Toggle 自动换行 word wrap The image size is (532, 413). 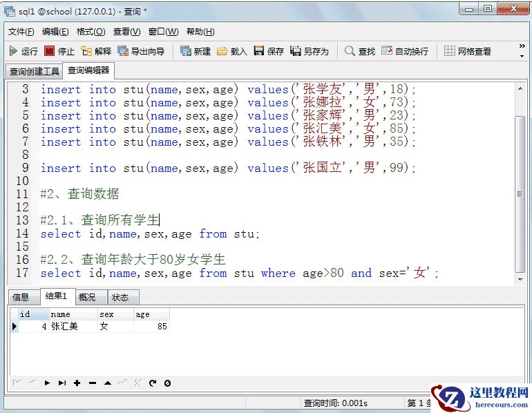404,51
